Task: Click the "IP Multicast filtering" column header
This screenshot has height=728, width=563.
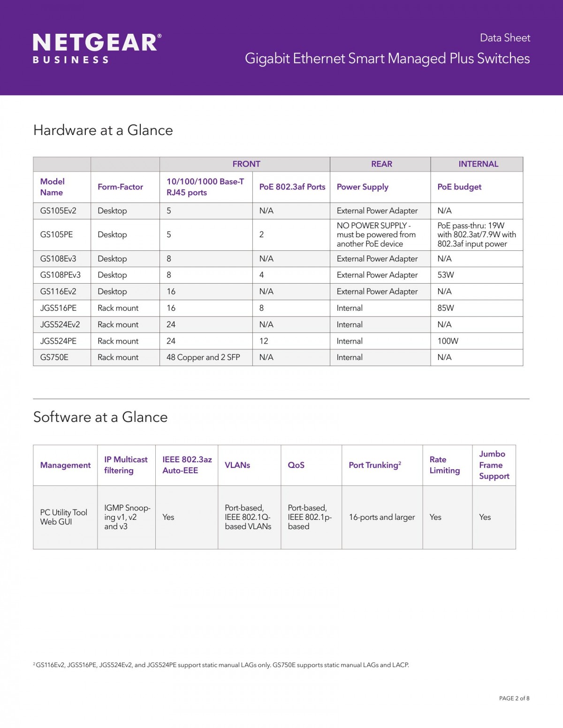Action: pyautogui.click(x=126, y=465)
